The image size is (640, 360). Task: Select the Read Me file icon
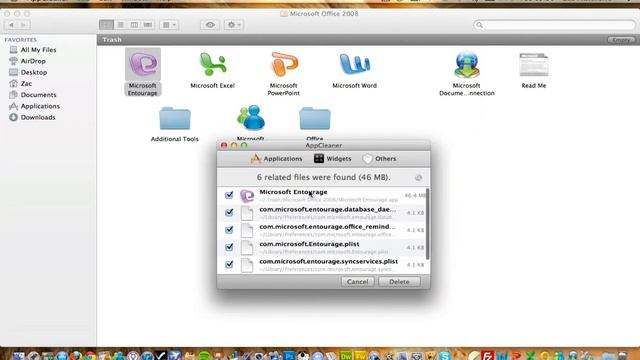(533, 64)
